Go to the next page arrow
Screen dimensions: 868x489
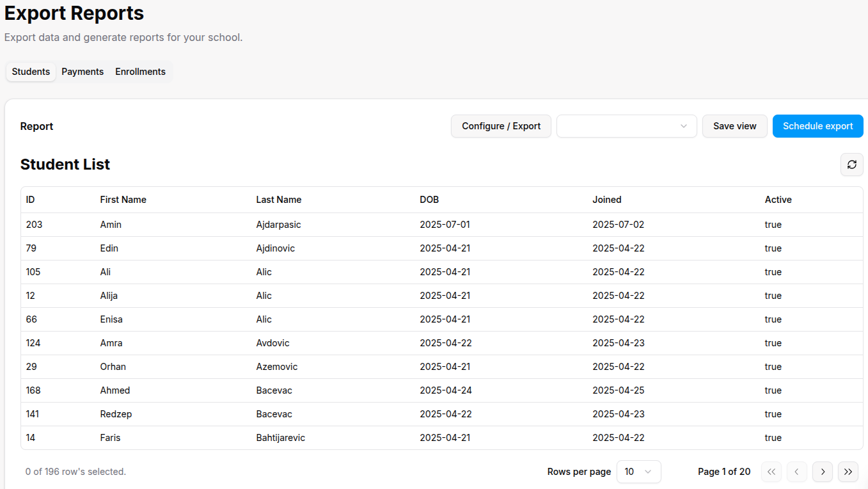822,472
